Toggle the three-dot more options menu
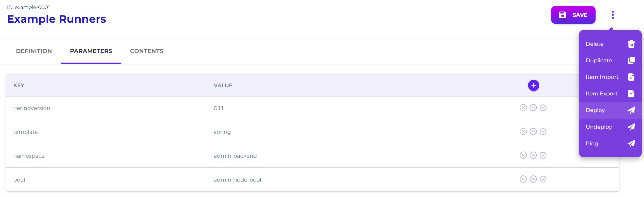The height and width of the screenshot is (197, 644). click(x=613, y=15)
